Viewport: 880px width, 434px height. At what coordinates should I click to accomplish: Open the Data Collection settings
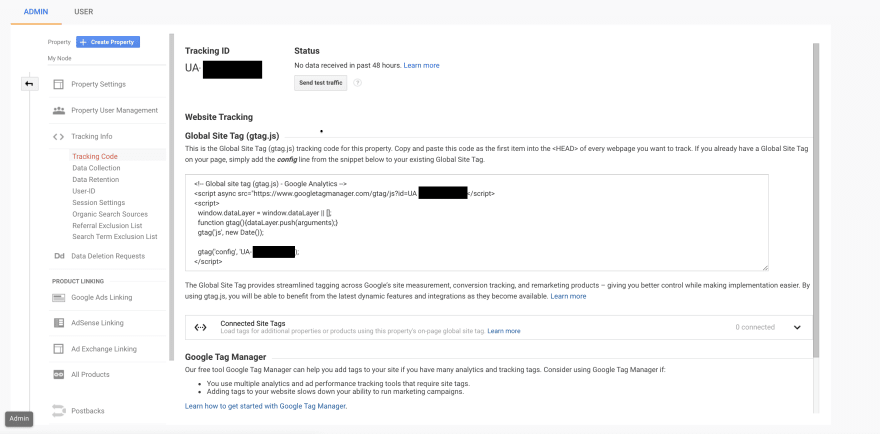96,168
